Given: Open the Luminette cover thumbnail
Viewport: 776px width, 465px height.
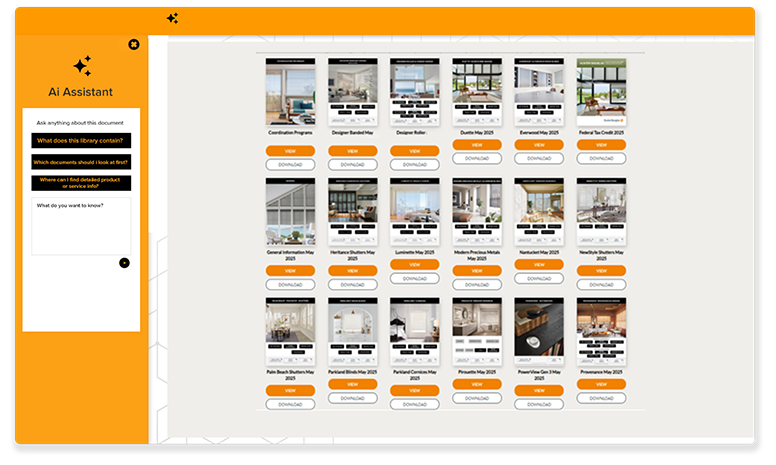Looking at the screenshot, I should click(x=415, y=212).
